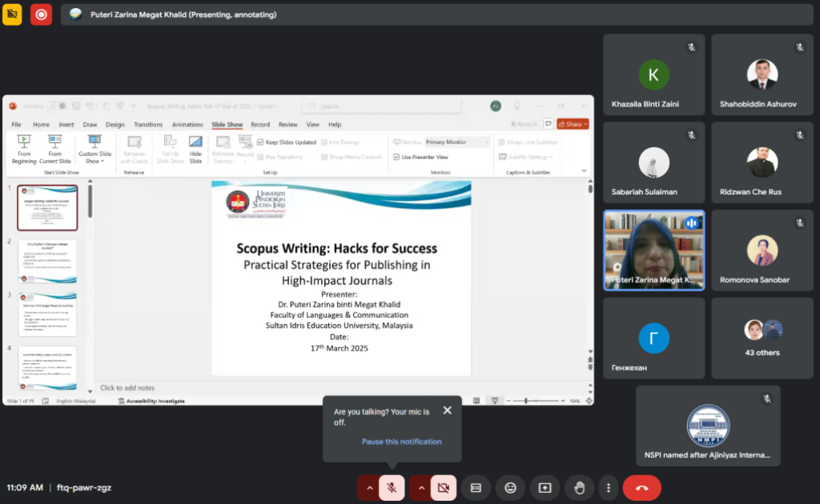
Task: Click the present screen icon
Action: [545, 487]
